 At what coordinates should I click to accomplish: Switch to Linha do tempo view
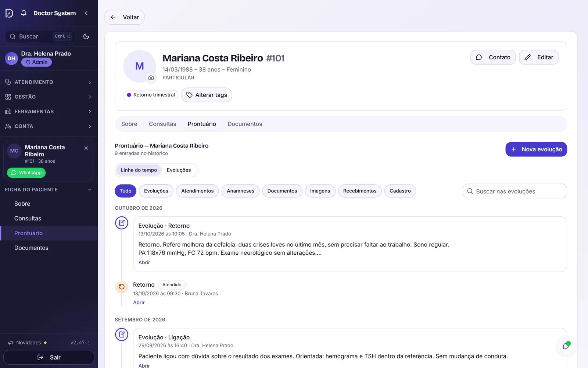(x=139, y=170)
